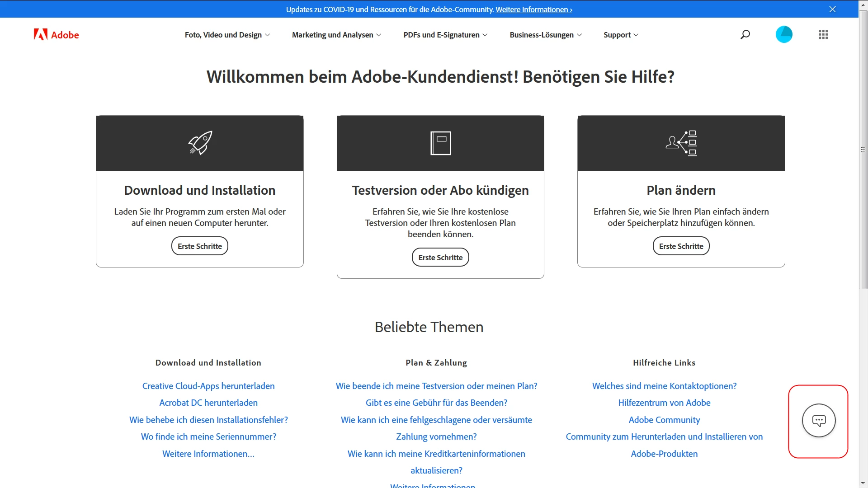Click Erste Schritte under Plan ändern
The width and height of the screenshot is (868, 488).
click(681, 246)
